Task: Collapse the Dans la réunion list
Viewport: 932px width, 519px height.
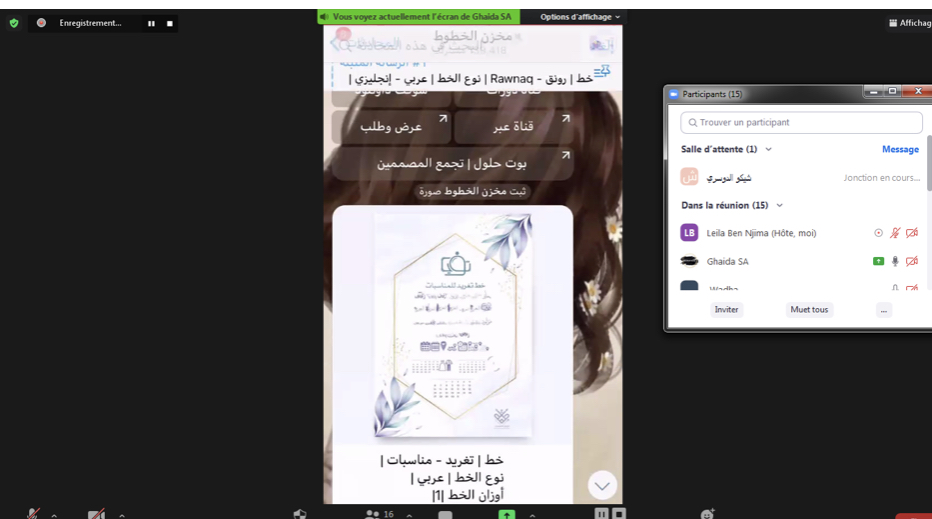Action: click(x=780, y=205)
